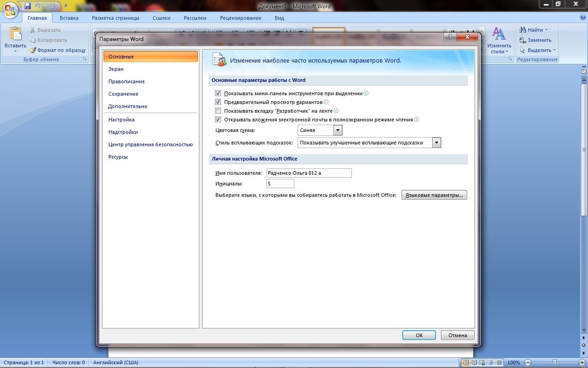Open the Вид ribbon tab
Viewport: 588px width, 368px height.
(x=279, y=18)
